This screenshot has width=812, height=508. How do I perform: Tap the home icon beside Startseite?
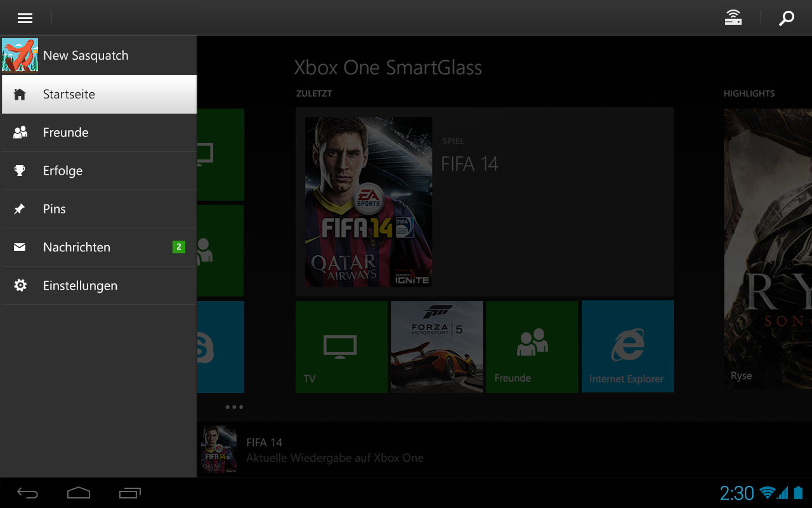(20, 94)
